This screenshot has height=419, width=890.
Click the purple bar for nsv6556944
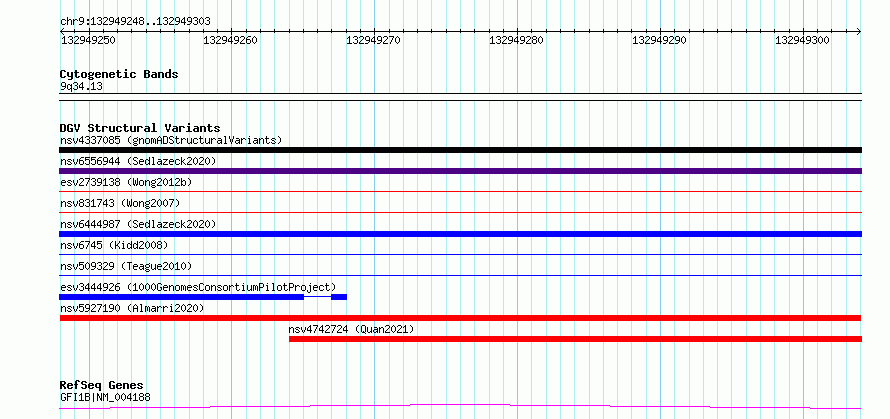pos(460,171)
